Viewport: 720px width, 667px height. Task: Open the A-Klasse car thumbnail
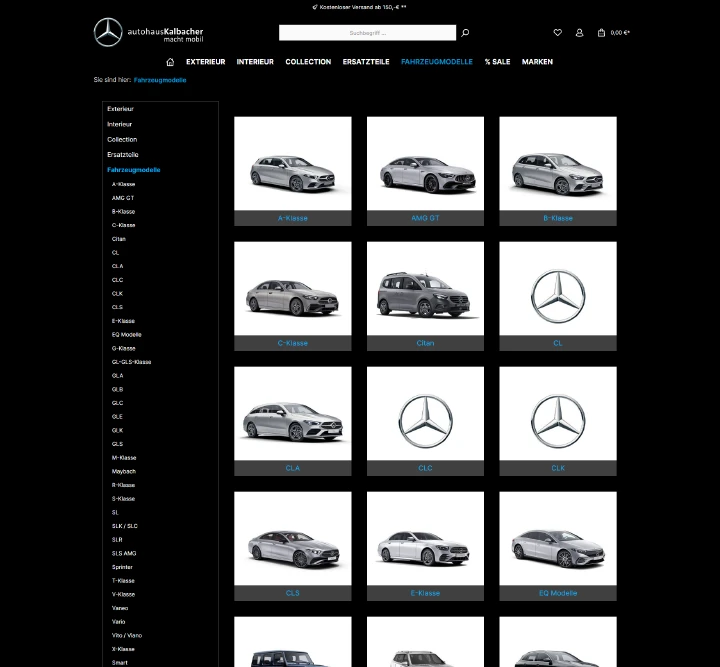292,163
